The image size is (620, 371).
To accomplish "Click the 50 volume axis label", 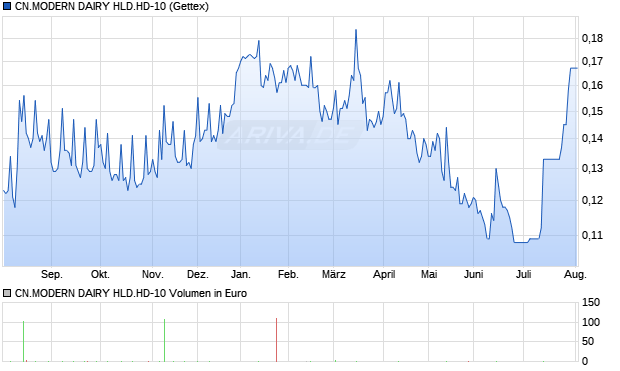I will coord(588,341).
